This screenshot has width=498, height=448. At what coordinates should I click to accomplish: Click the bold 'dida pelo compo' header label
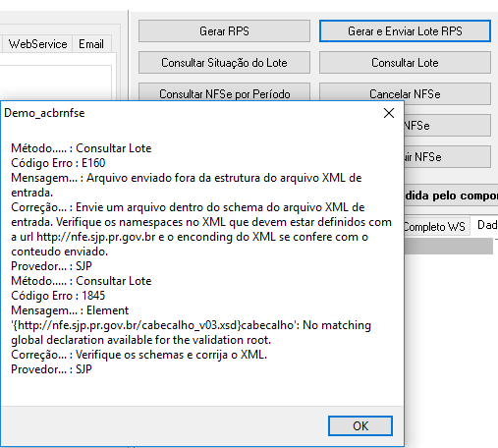pyautogui.click(x=451, y=196)
